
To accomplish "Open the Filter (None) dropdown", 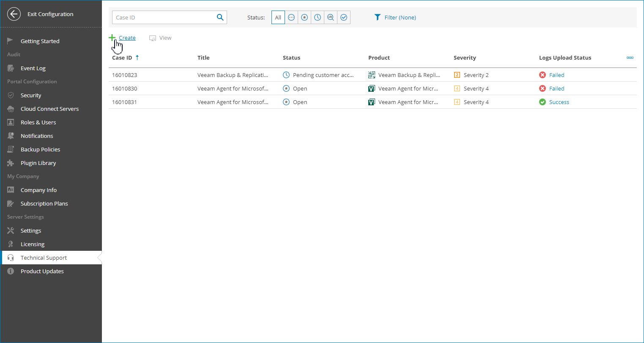I will point(395,17).
